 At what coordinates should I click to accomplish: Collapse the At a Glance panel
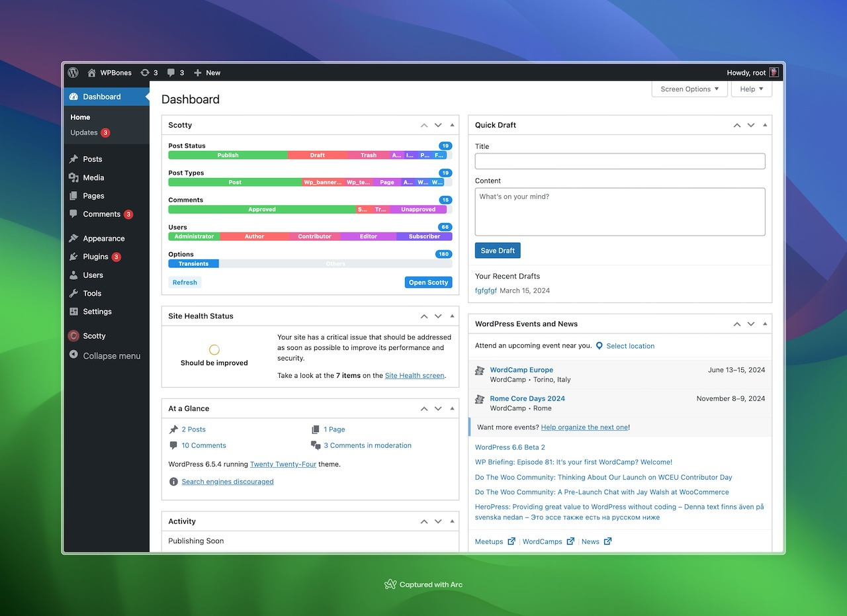click(452, 409)
